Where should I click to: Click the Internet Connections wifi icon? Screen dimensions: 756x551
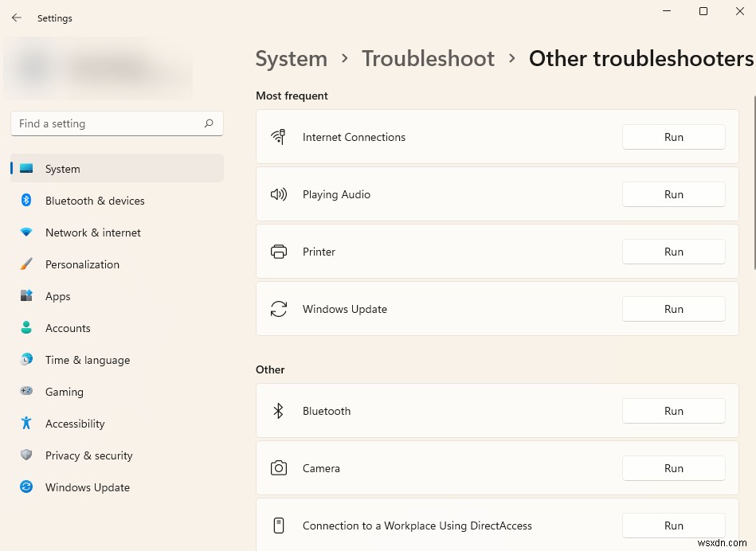279,136
